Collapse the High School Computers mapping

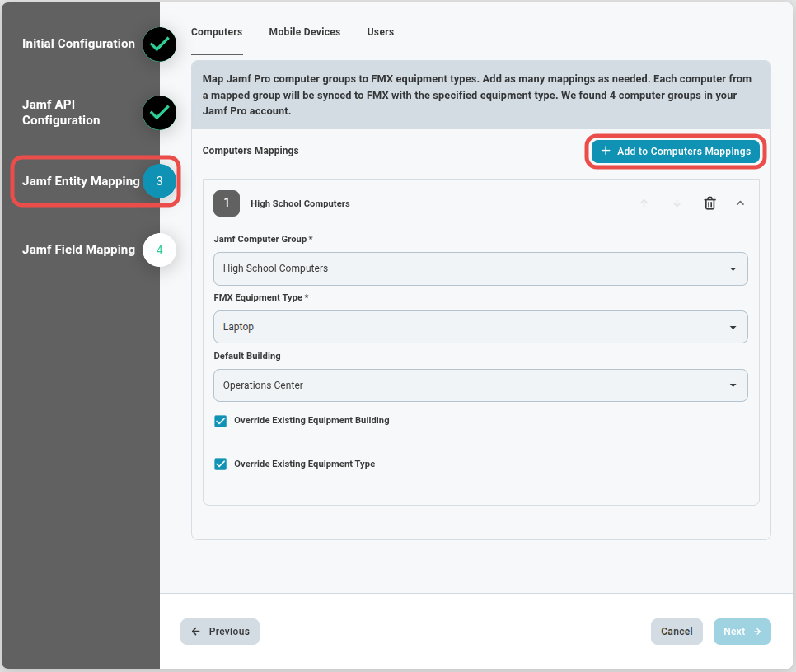click(740, 203)
